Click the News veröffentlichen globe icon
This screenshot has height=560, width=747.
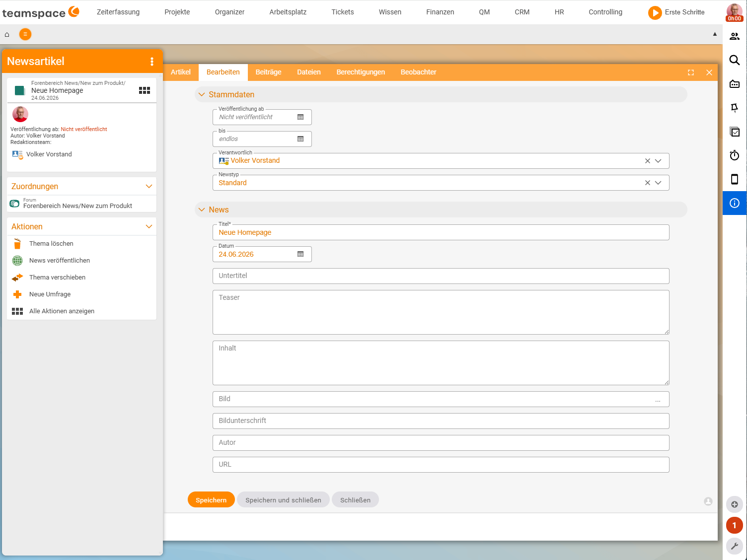17,261
